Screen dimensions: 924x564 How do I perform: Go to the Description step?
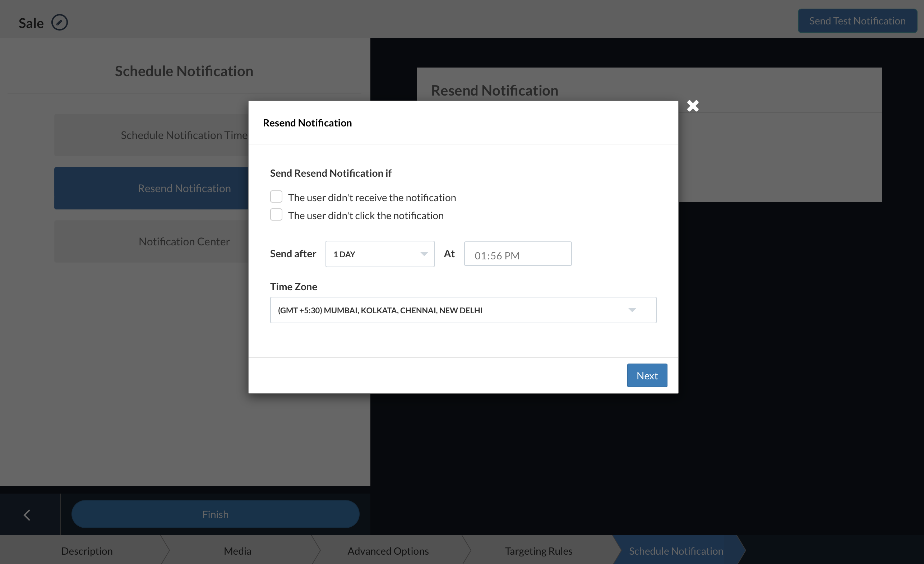[87, 550]
